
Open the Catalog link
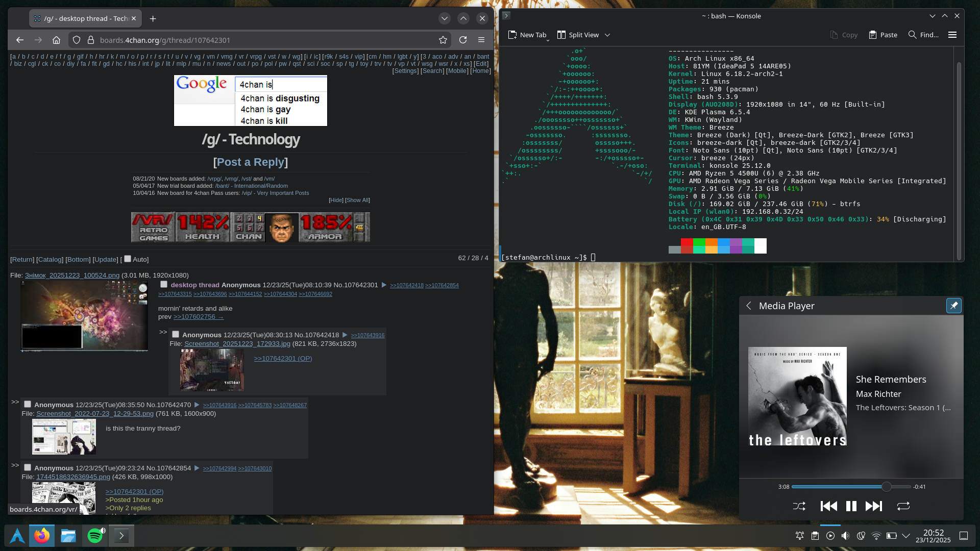tap(50, 259)
